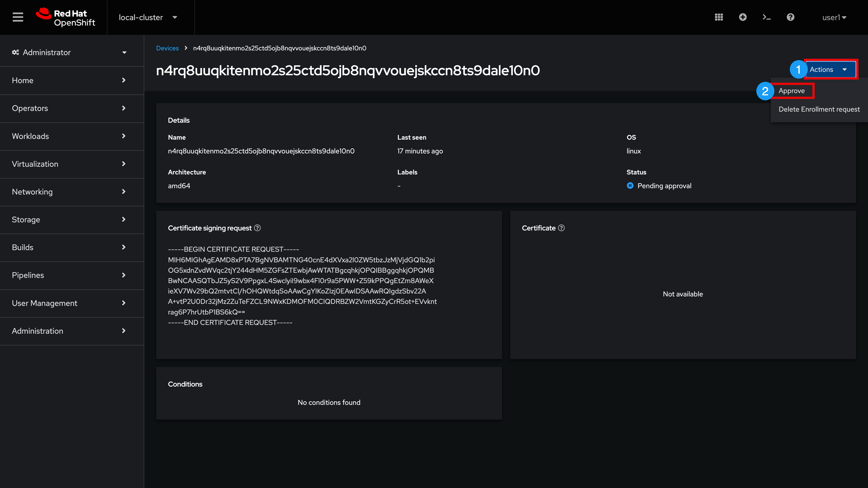
Task: Click the Labels field heading
Action: click(x=407, y=172)
